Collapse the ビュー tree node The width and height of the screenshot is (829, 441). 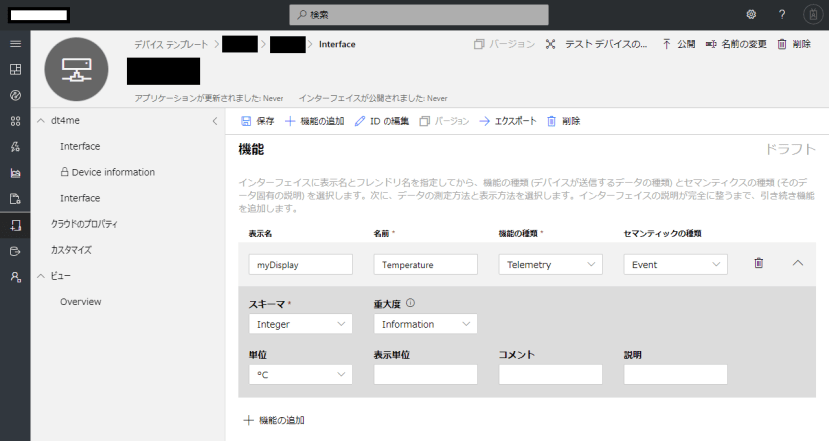pyautogui.click(x=41, y=276)
